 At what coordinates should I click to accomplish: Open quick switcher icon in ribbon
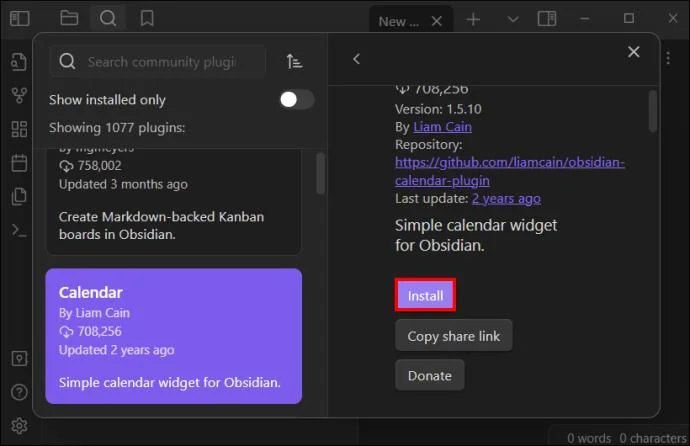click(18, 62)
